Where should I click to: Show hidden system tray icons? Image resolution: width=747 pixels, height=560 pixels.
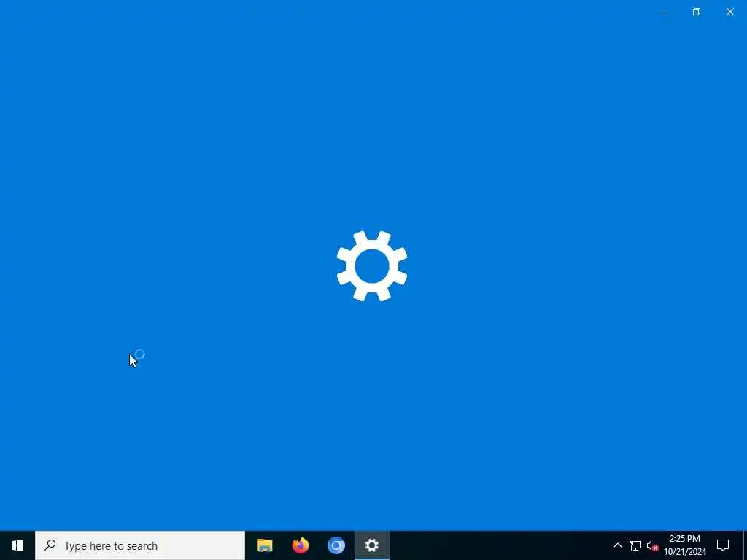pos(617,545)
